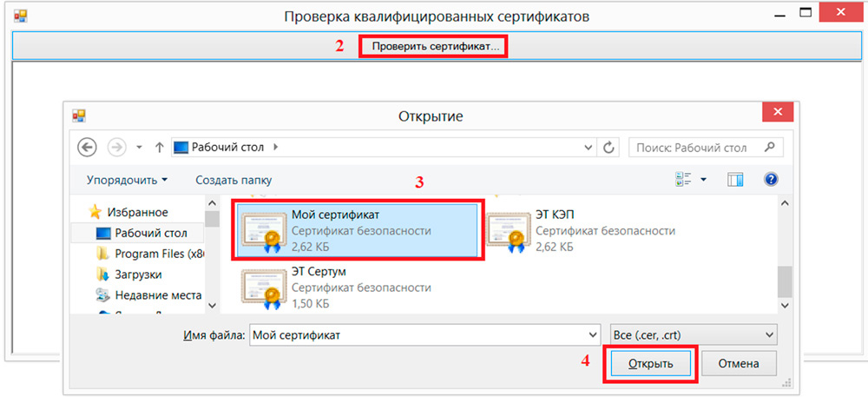Click the Проверить сертификат... button

point(435,47)
